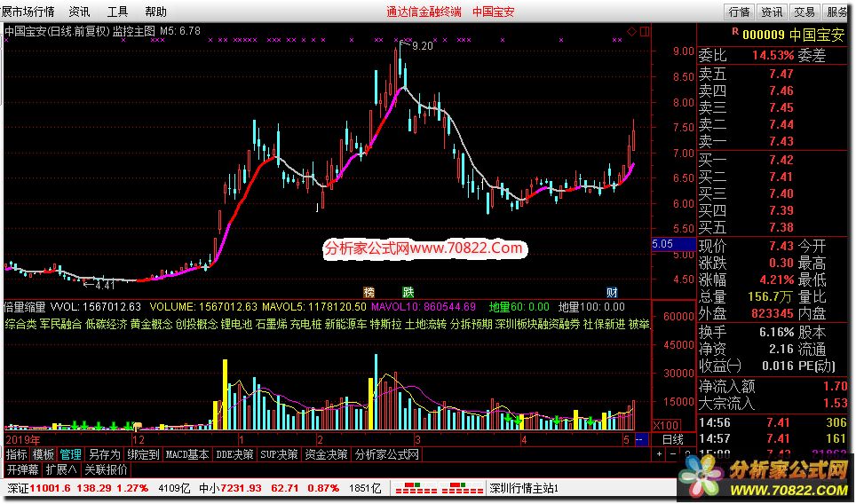Click the 买五 price 7.38
Screen dimensions: 856x504
coord(781,227)
